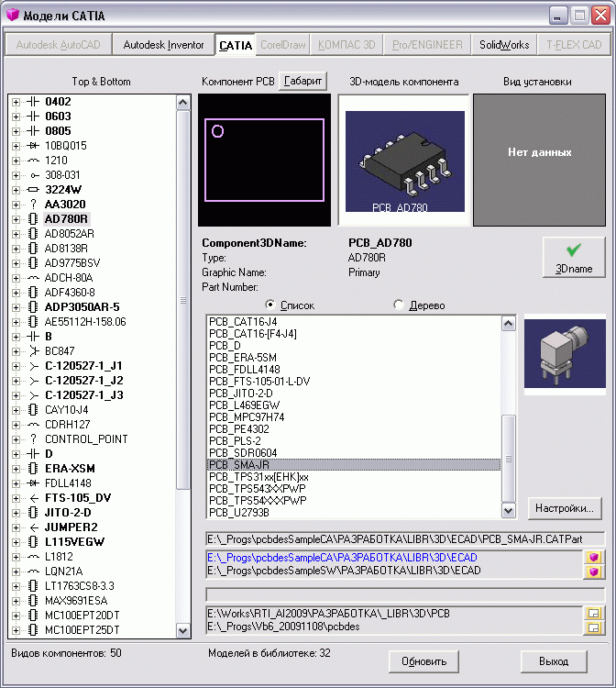Image resolution: width=616 pixels, height=688 pixels.
Task: Click the model list scrollbar down arrow
Action: pos(509,510)
